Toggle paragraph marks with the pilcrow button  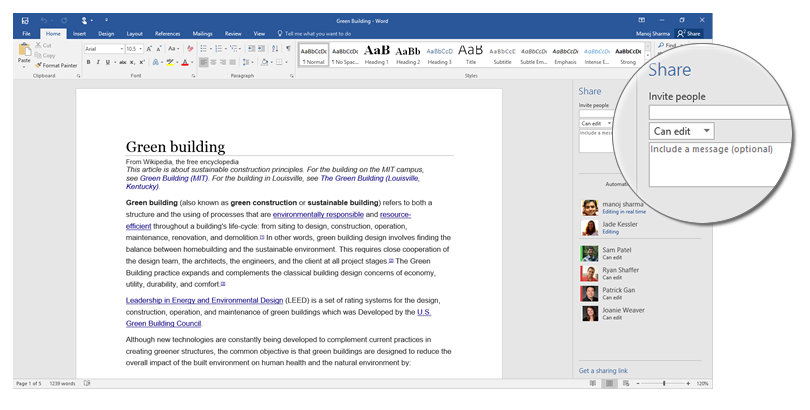point(288,49)
